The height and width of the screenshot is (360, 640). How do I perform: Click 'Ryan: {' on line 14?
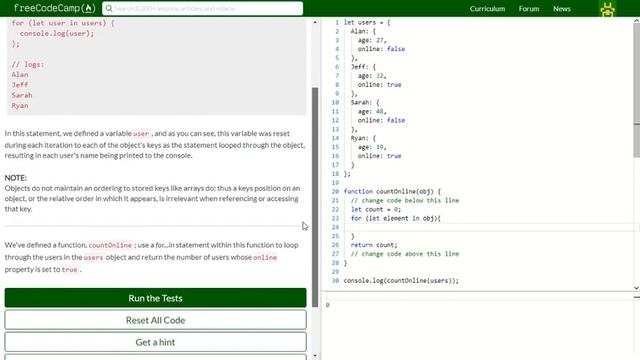point(363,138)
